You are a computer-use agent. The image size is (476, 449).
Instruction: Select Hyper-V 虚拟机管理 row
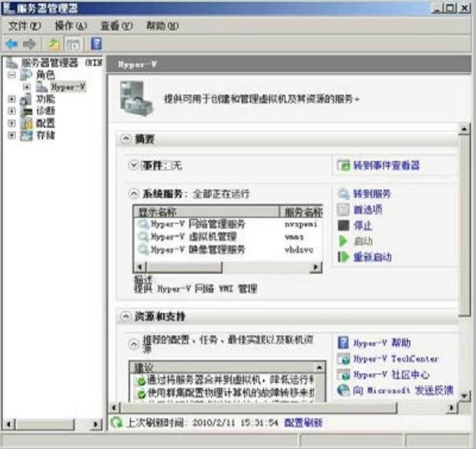(228, 236)
